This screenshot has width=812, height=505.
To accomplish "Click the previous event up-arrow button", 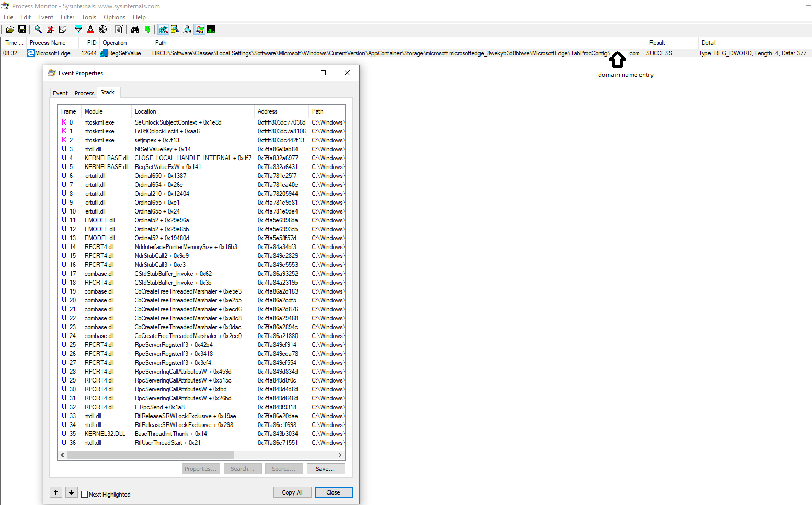I will [56, 492].
